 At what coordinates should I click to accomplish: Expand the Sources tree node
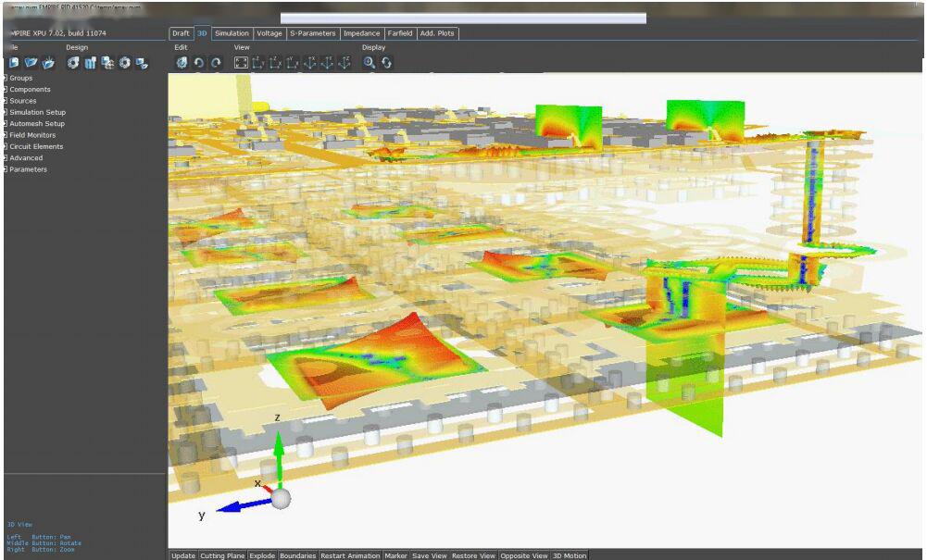point(5,101)
